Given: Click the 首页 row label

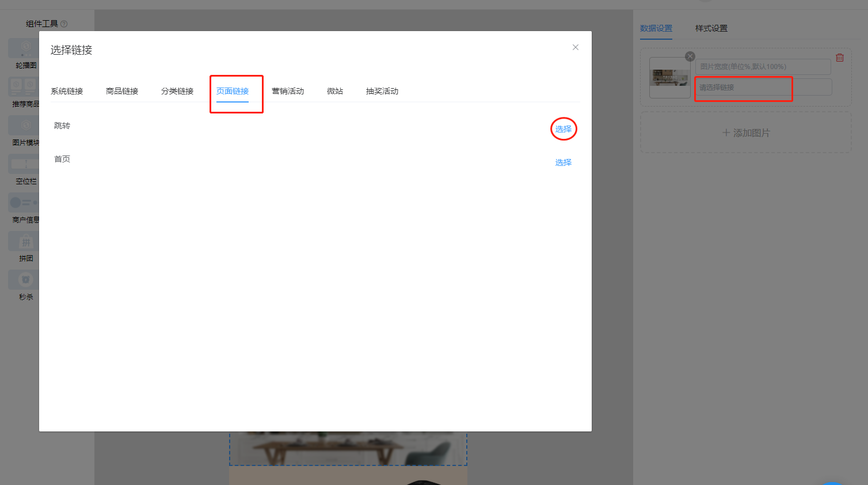Looking at the screenshot, I should click(x=62, y=159).
